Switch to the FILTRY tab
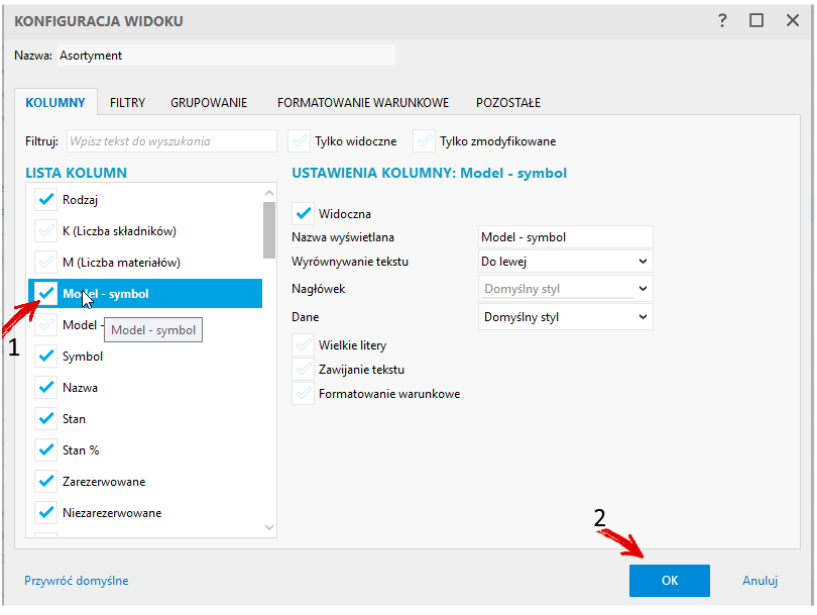The image size is (817, 615). coord(127,103)
